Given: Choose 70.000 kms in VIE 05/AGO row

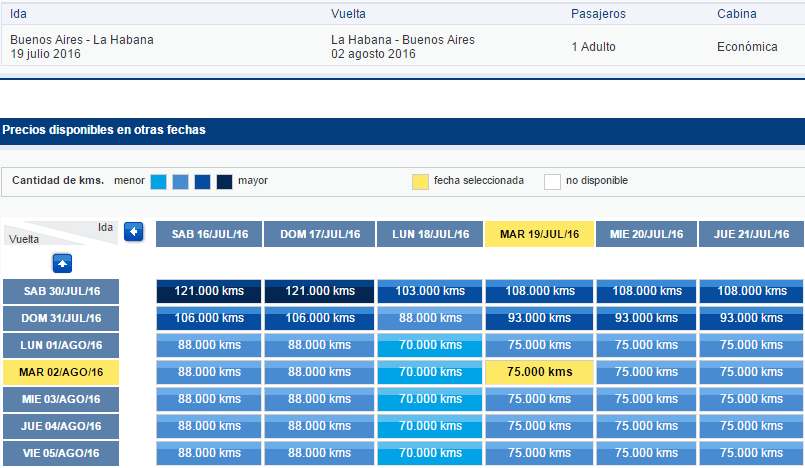Looking at the screenshot, I should pyautogui.click(x=430, y=453).
